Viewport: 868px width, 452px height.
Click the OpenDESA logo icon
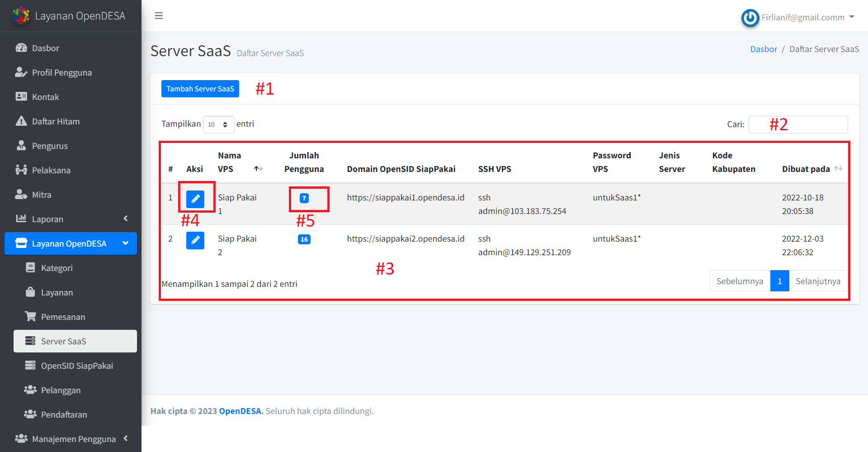(21, 15)
